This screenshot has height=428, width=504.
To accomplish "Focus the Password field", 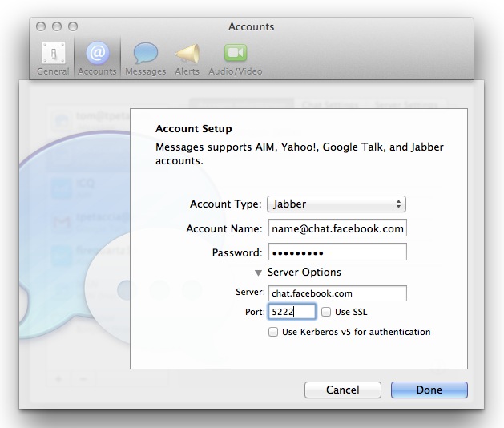I will click(337, 252).
